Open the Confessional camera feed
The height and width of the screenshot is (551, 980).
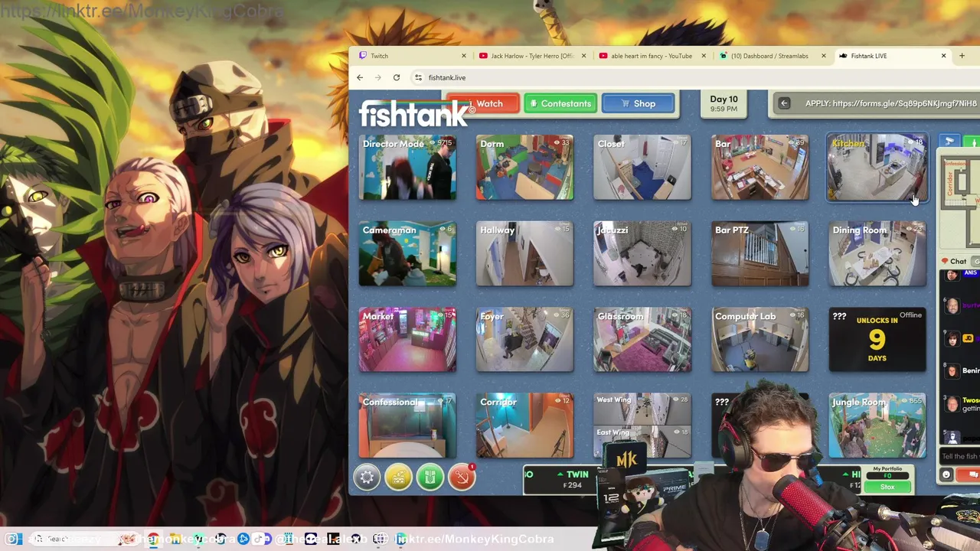click(x=407, y=425)
